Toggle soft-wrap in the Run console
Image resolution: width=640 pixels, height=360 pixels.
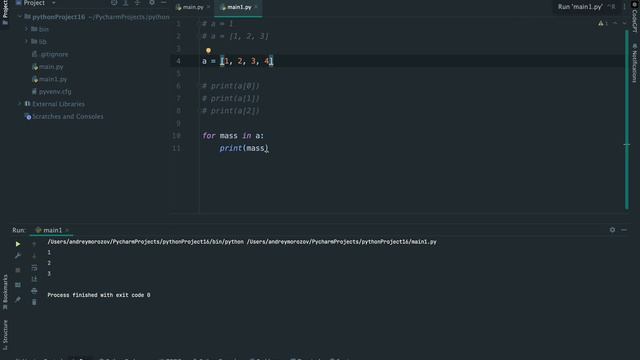(34, 268)
